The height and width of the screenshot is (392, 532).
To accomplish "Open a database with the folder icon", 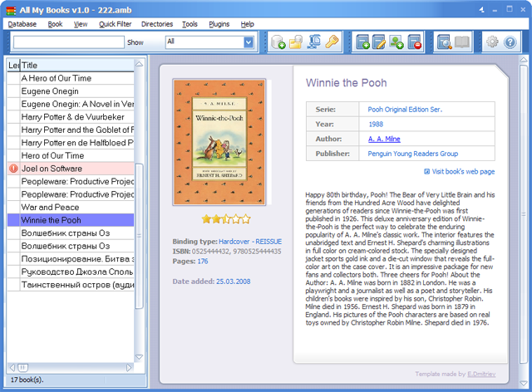I will pyautogui.click(x=296, y=42).
